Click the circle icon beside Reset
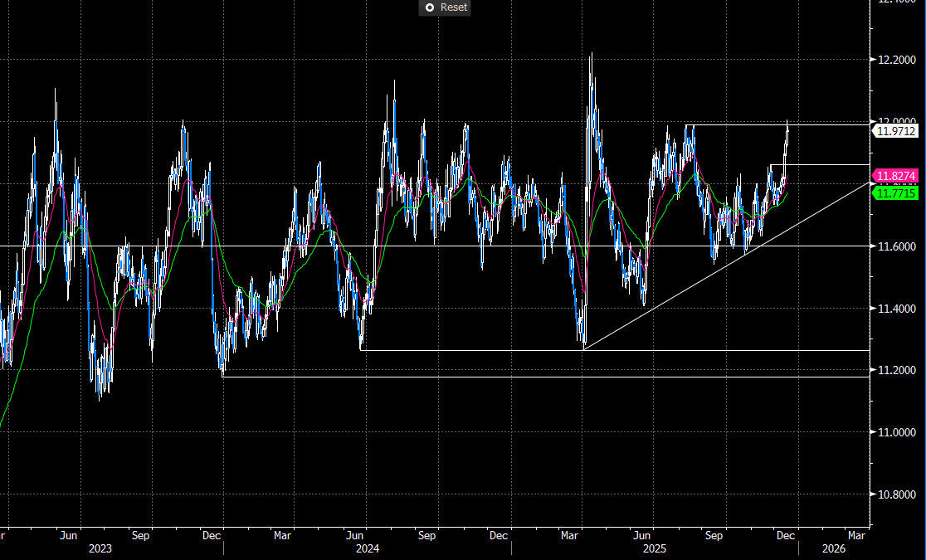This screenshot has width=926, height=560. (x=429, y=7)
